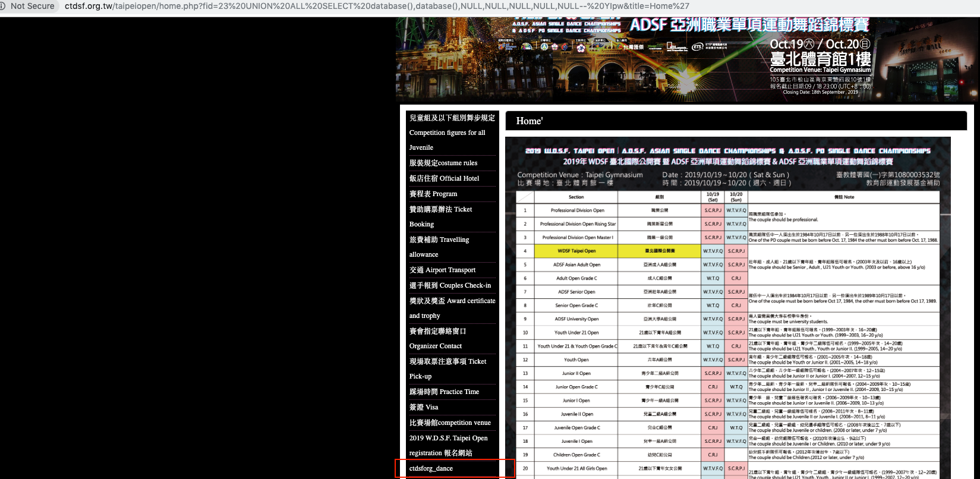Open the 選手報到 Couples Check-in link
The height and width of the screenshot is (479, 980).
[450, 285]
